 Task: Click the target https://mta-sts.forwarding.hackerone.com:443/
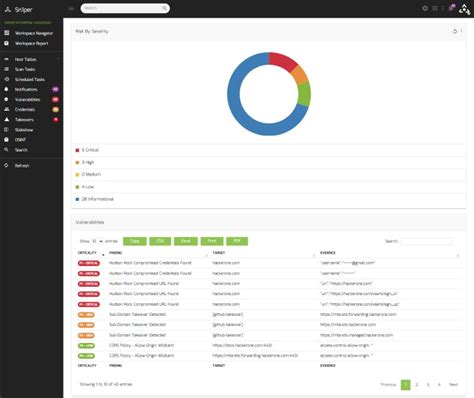point(255,356)
